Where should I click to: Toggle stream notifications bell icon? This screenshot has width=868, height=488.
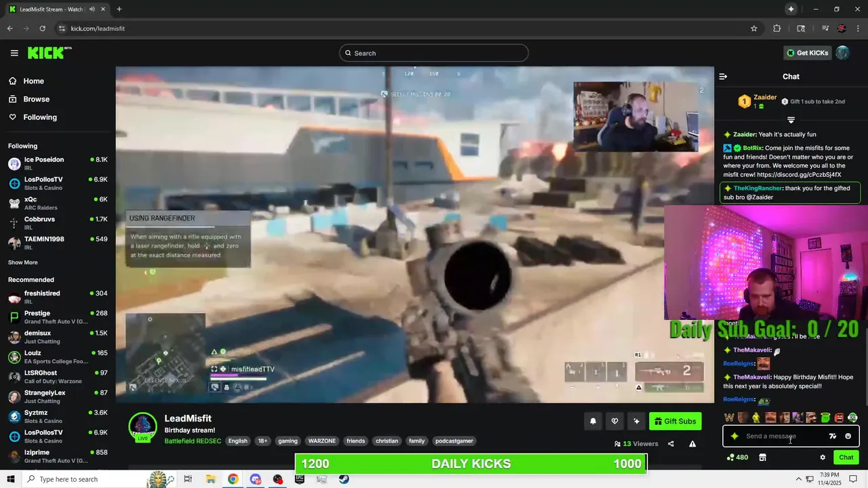[x=593, y=421]
